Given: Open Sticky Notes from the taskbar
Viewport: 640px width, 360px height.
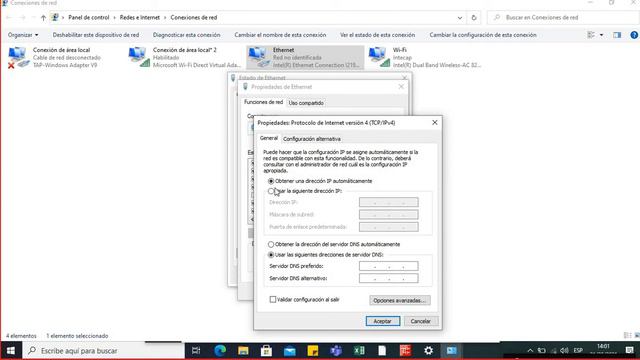Looking at the screenshot, I should pos(313,351).
